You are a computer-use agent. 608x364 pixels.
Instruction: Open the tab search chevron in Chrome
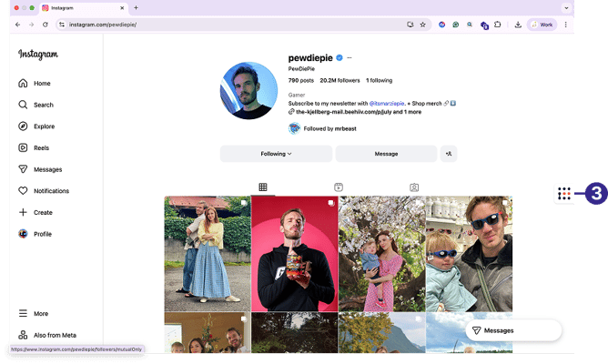[566, 7]
